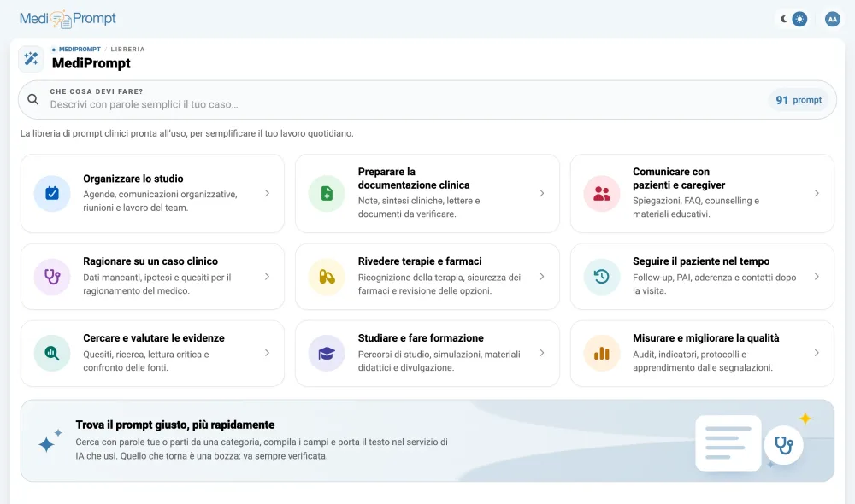Click the tagline 'La libreria di prompt clinici'

(187, 133)
